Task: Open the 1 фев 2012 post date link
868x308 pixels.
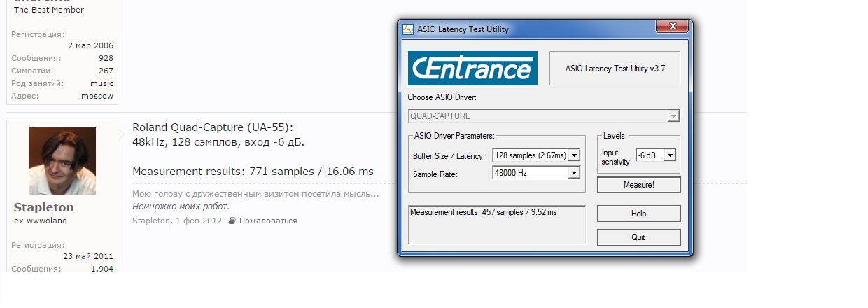Action: (x=199, y=220)
